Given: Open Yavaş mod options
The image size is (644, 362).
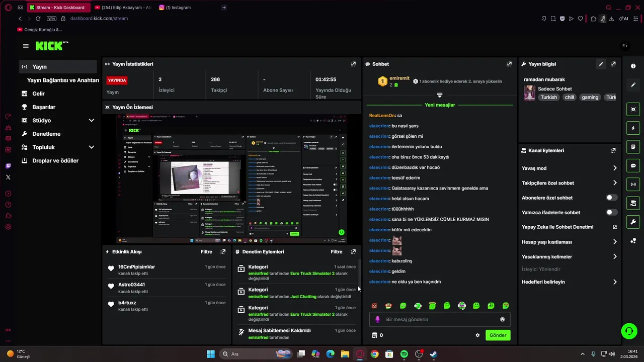Looking at the screenshot, I should (569, 168).
